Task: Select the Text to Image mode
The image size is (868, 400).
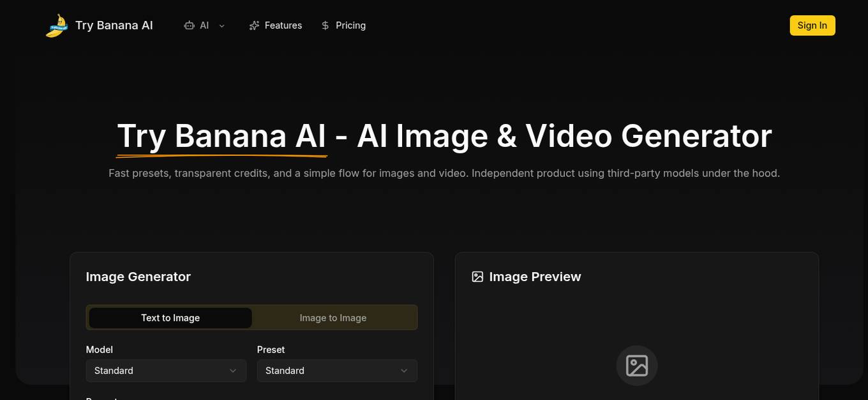Action: (x=170, y=318)
